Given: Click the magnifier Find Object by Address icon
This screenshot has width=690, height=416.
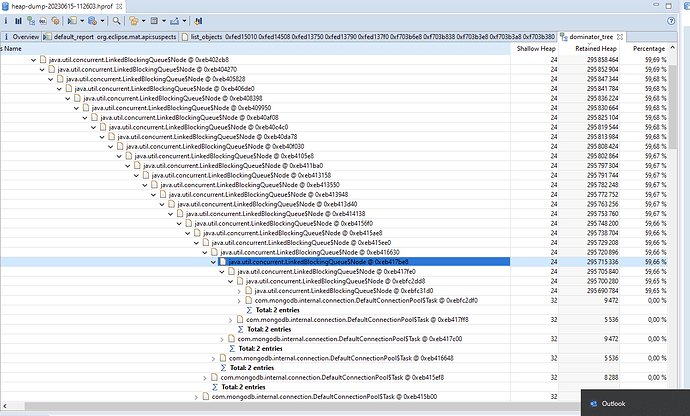Looking at the screenshot, I should point(116,20).
